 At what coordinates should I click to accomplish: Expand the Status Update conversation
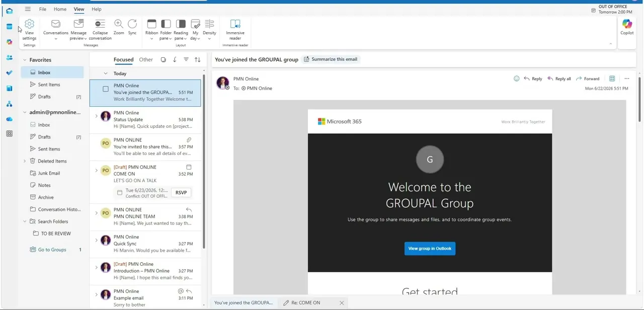96,116
